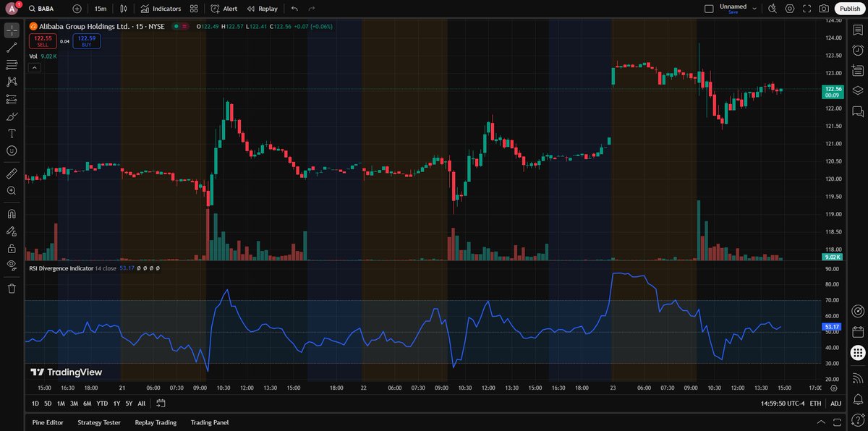
Task: Activate the zoom in tool
Action: click(x=12, y=191)
